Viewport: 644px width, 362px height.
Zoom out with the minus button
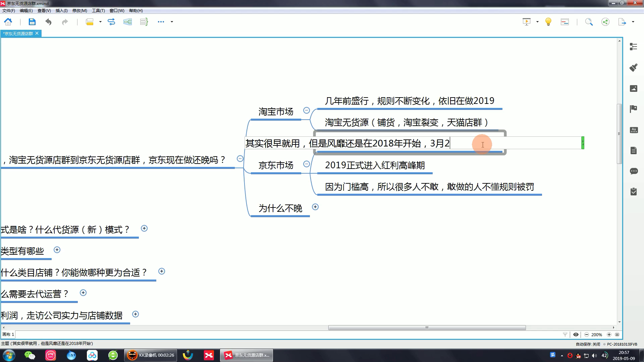click(x=586, y=335)
